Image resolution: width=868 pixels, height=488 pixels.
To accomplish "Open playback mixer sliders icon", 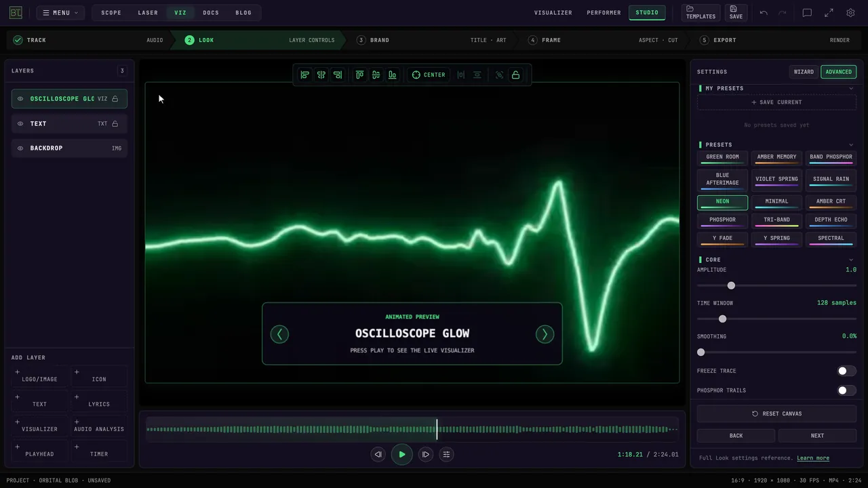I will coord(446,454).
